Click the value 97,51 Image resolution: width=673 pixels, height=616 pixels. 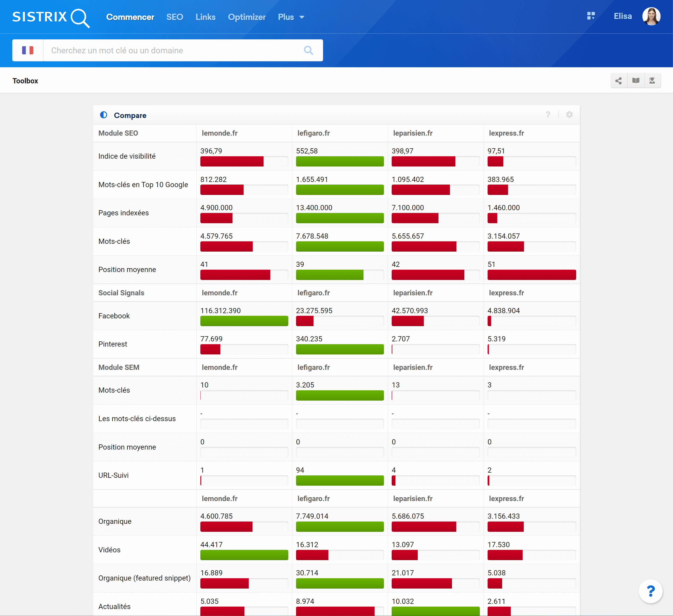[496, 151]
